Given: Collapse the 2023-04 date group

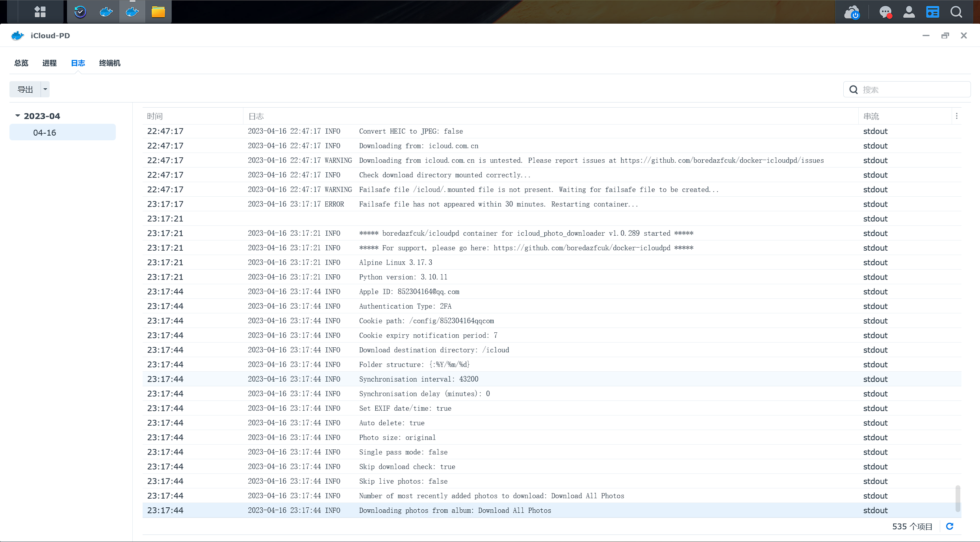Looking at the screenshot, I should point(17,115).
